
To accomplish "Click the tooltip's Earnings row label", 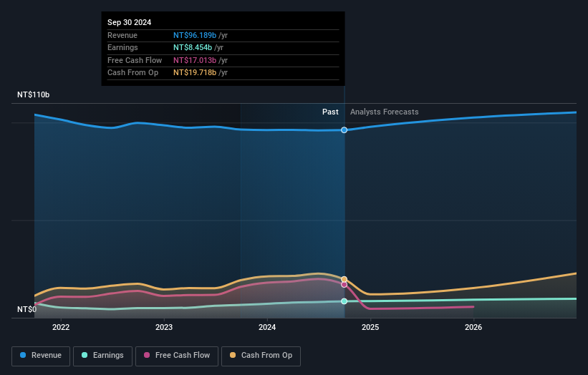I will (122, 47).
